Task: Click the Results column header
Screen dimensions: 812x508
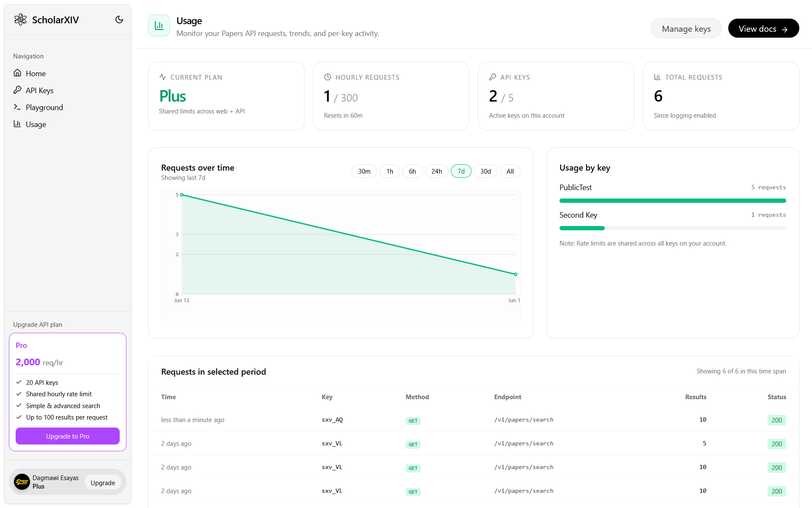Action: 696,397
